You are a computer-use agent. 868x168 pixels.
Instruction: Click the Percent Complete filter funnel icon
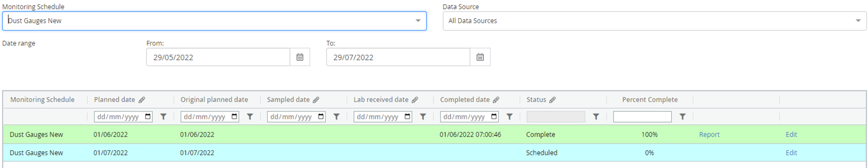pyautogui.click(x=683, y=117)
